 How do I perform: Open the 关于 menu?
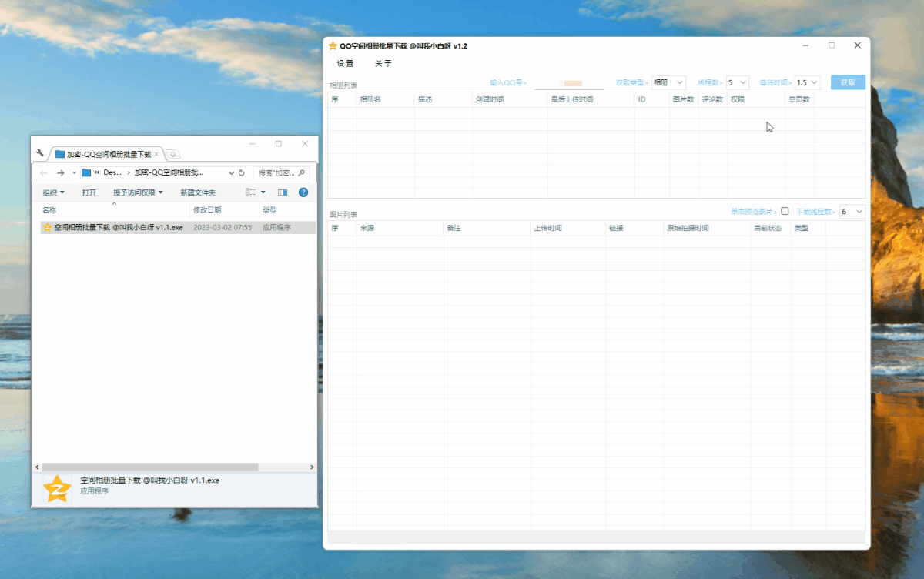(x=383, y=64)
